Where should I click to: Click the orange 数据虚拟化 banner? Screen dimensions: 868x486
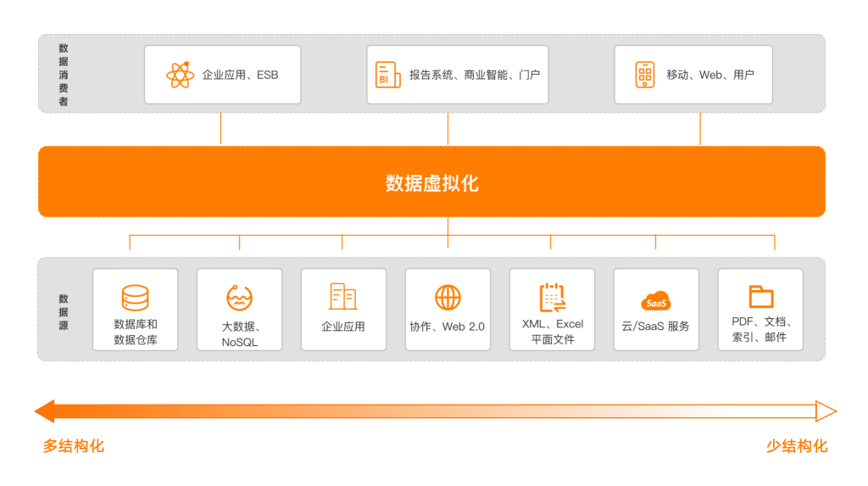coord(431,182)
